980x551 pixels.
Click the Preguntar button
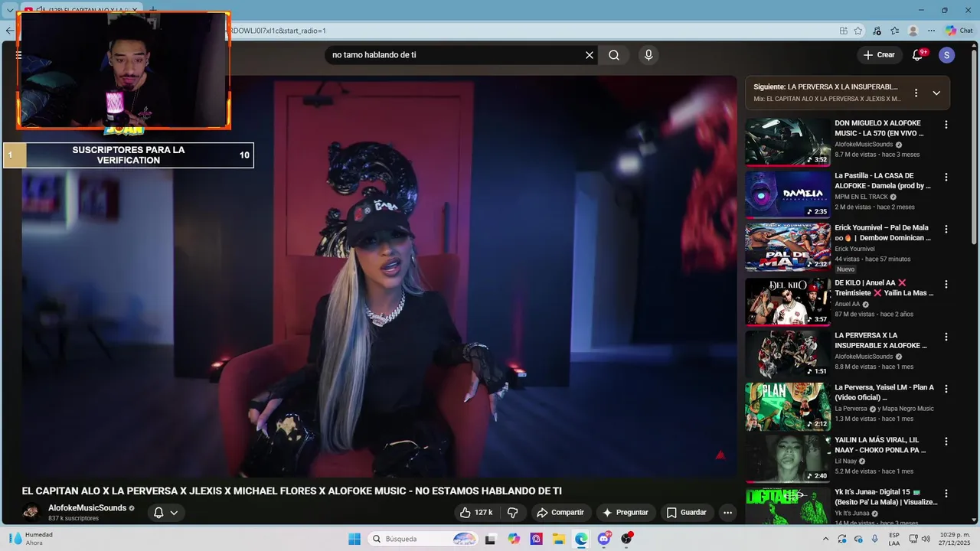[x=626, y=513]
